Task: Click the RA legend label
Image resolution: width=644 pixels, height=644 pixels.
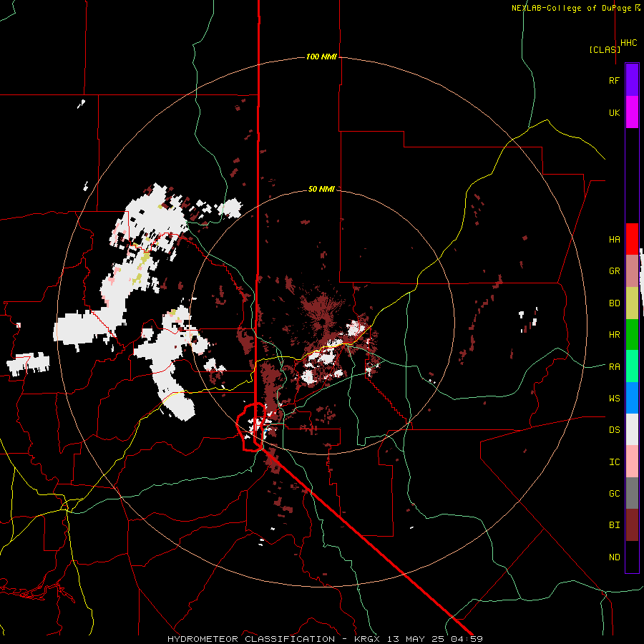Action: (614, 367)
